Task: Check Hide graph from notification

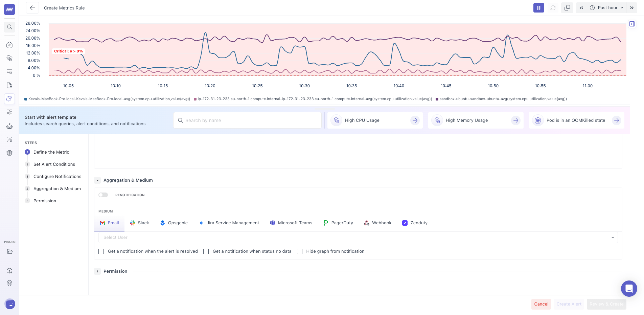Action: coord(300,251)
